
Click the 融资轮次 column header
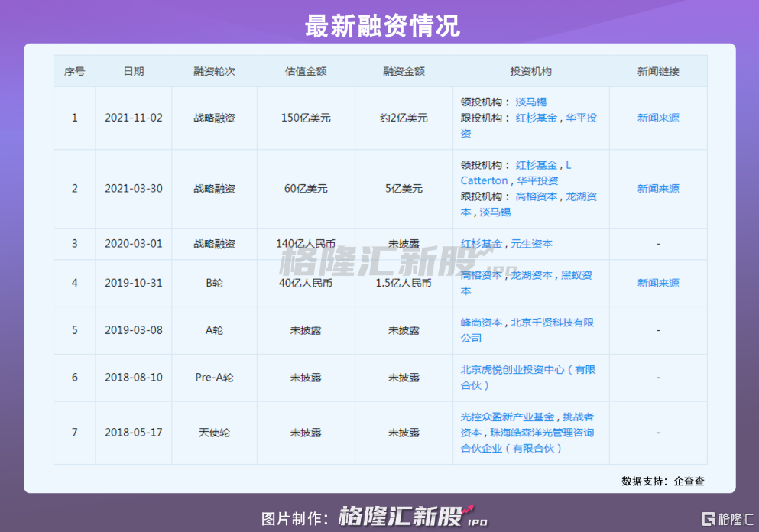(214, 71)
